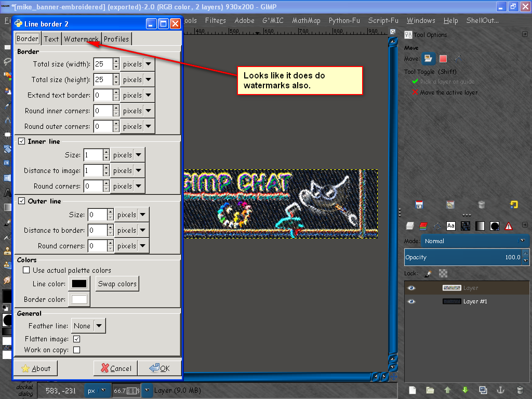The height and width of the screenshot is (399, 532).
Task: Open the Line color swatch
Action: [x=79, y=284]
